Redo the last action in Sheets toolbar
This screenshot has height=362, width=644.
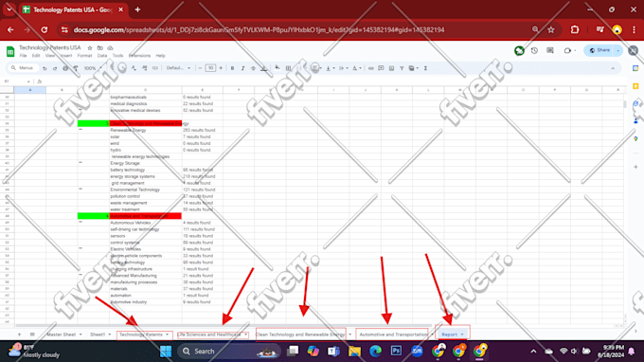coord(55,68)
